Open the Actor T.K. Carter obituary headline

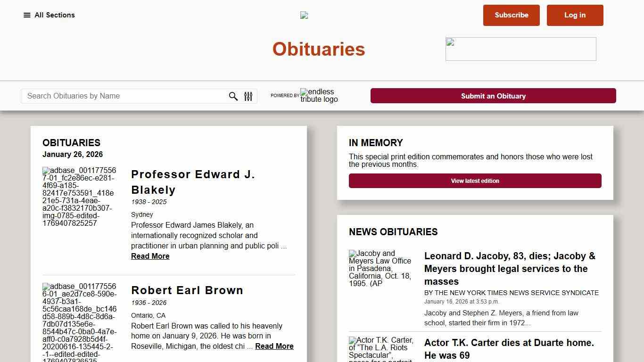510,349
